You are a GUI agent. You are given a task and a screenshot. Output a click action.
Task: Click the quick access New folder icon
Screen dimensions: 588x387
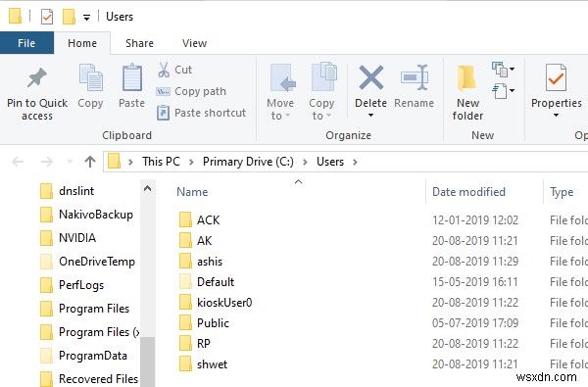point(69,17)
